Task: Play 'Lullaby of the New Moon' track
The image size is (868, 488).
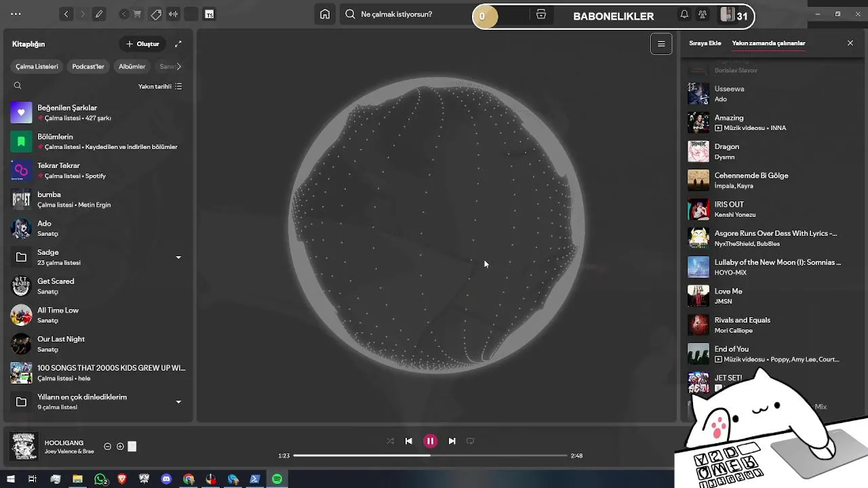Action: (772, 267)
